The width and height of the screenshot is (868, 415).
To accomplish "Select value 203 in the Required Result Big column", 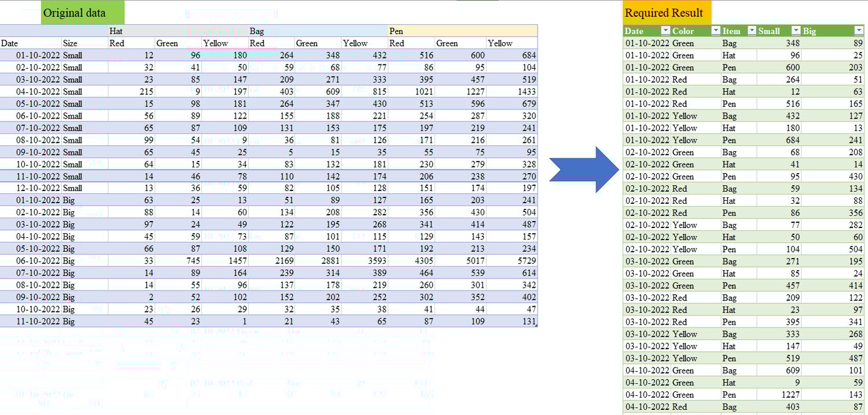I will pyautogui.click(x=833, y=67).
